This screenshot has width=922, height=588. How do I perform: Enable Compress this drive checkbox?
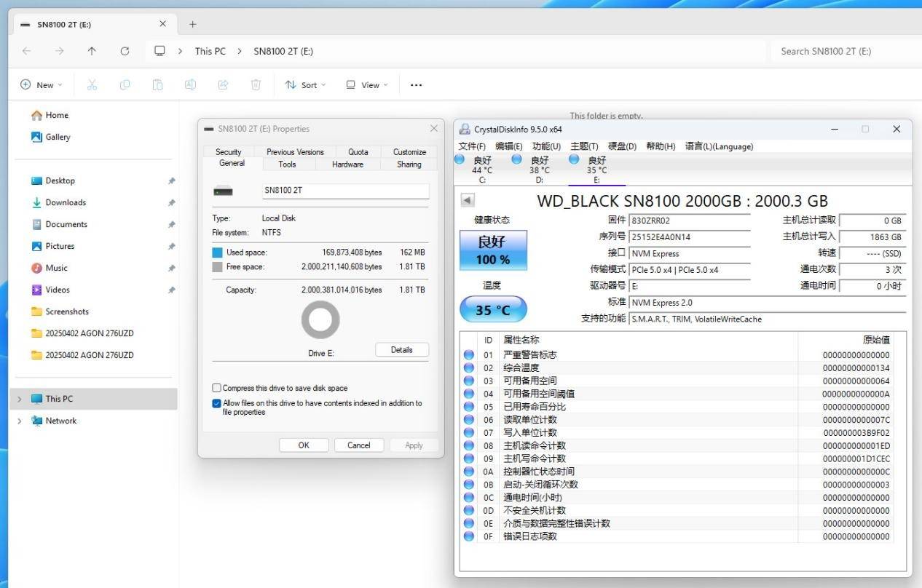[216, 388]
